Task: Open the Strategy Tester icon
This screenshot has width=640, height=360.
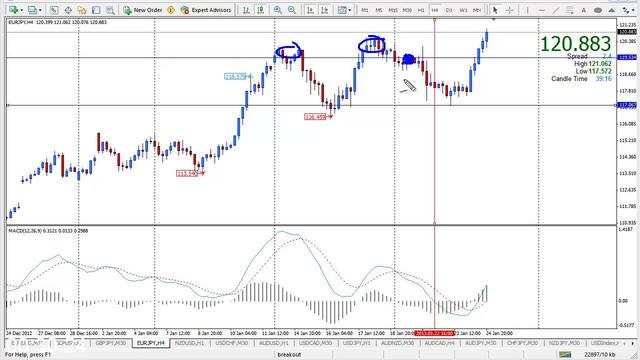Action: pos(110,10)
